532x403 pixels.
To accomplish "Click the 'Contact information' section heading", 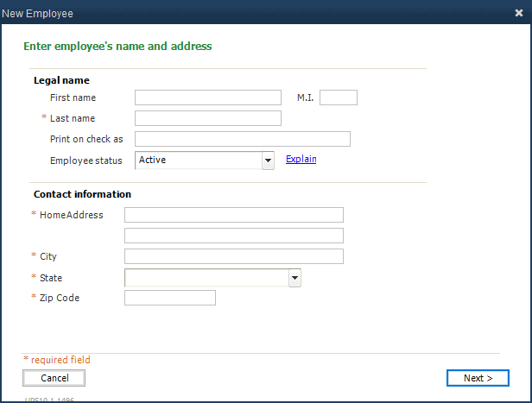I will point(82,194).
